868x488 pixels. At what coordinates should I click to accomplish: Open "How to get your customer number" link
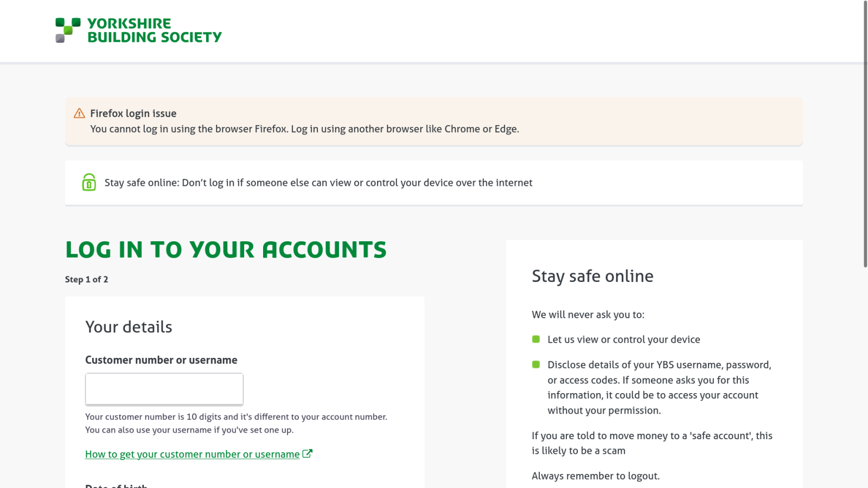point(193,454)
